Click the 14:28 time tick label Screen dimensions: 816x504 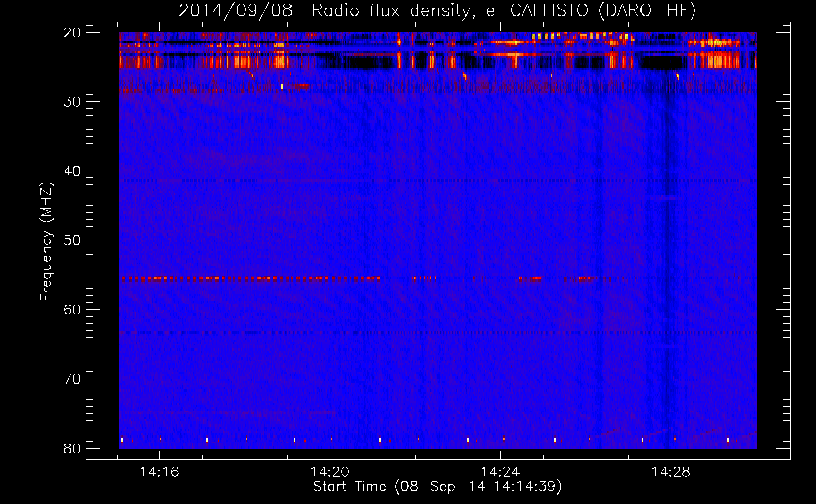[671, 472]
